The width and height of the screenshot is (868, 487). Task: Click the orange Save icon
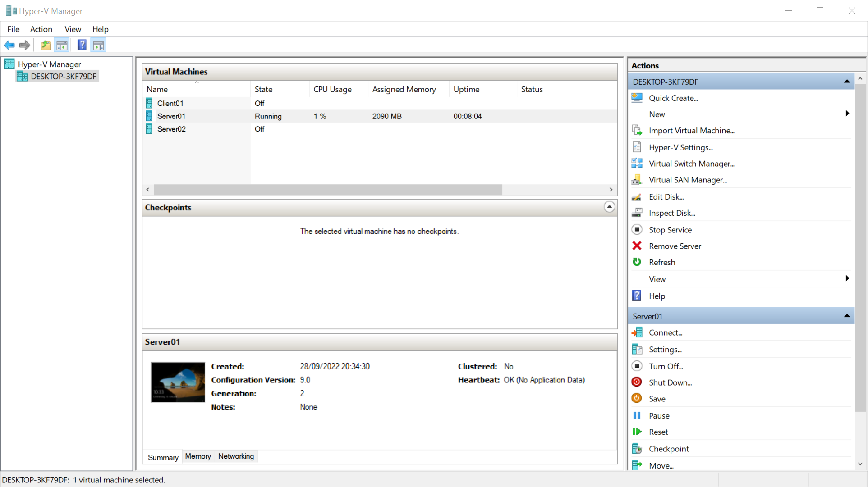coord(637,398)
